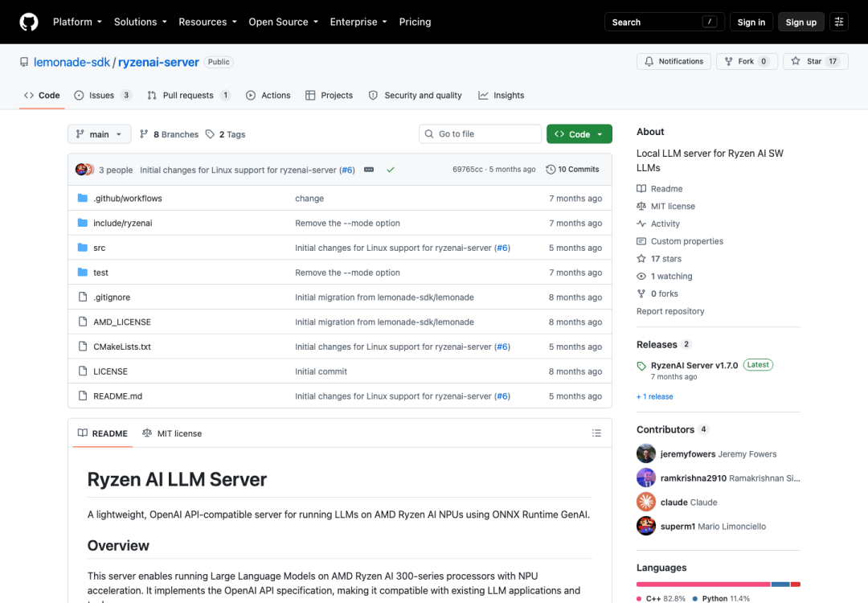Click the include/ryzenai folder icon
The height and width of the screenshot is (603, 868).
click(83, 223)
